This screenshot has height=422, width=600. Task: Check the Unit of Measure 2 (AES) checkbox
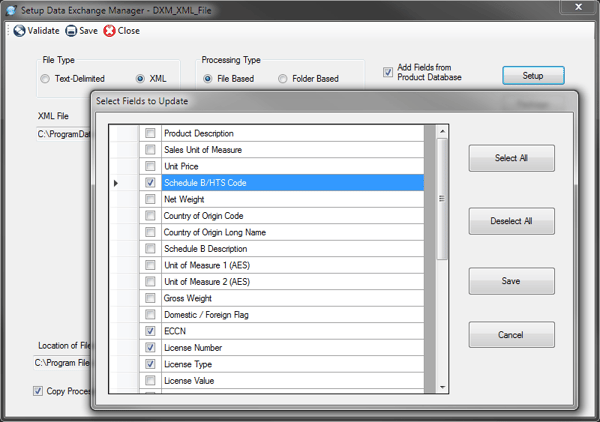150,282
